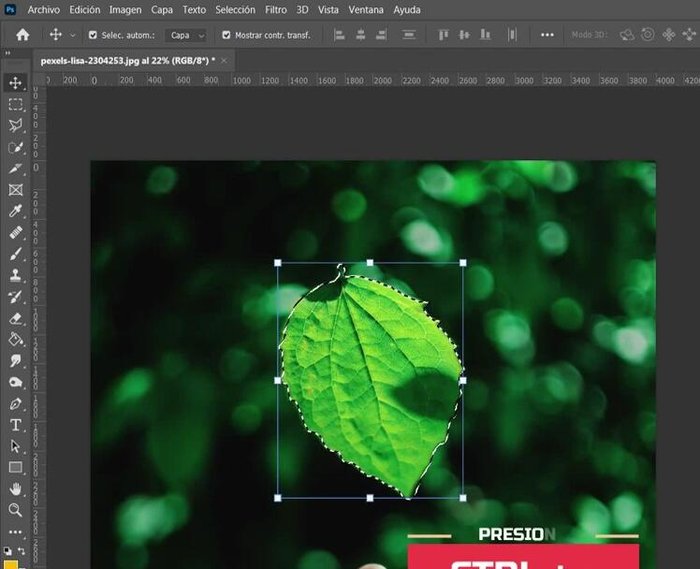Select the Rectangle shape tool
Screen dimensions: 700x569
16,467
